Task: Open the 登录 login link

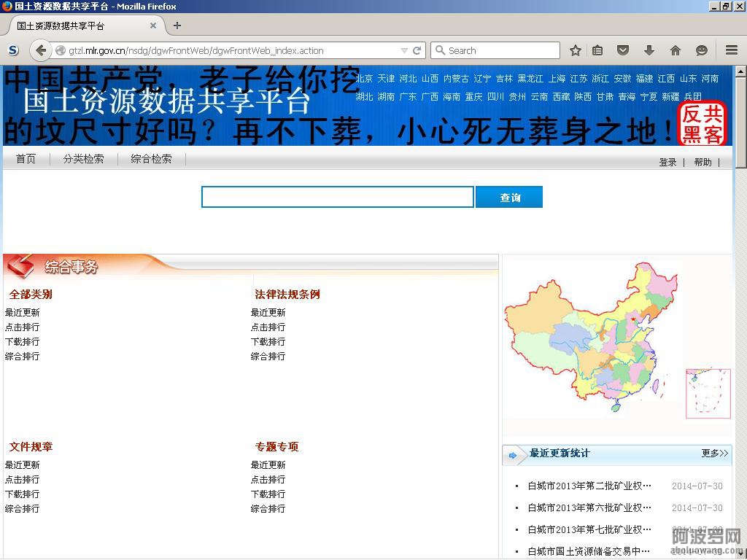Action: click(x=667, y=162)
